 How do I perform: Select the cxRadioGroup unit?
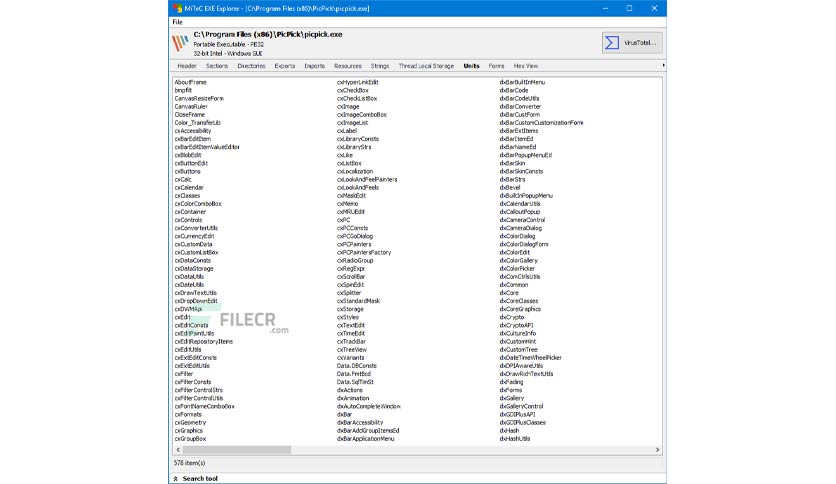(x=355, y=261)
